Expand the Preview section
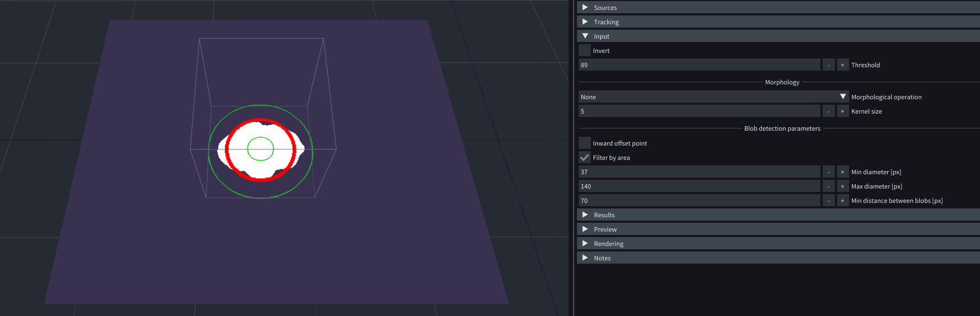This screenshot has height=316, width=980. (x=778, y=229)
